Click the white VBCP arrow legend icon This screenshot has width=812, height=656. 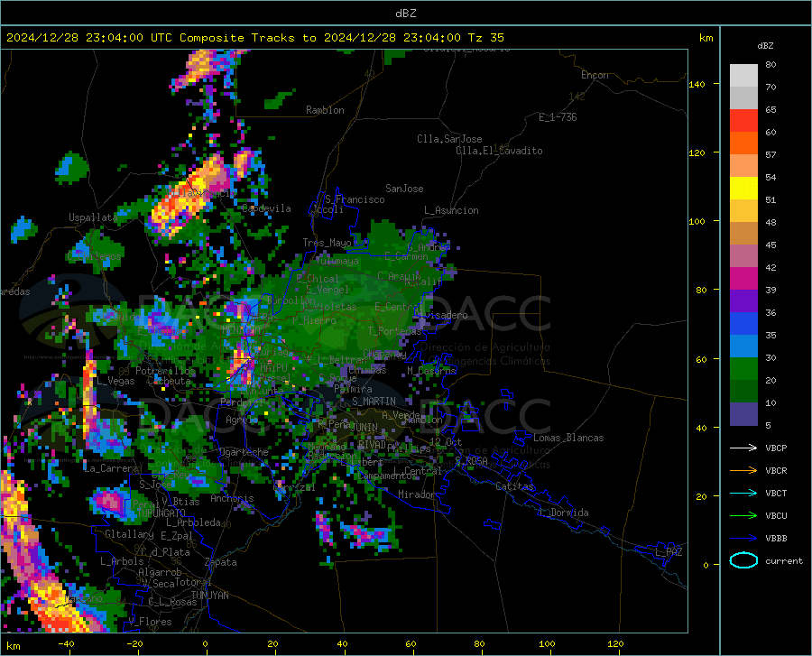tap(743, 448)
